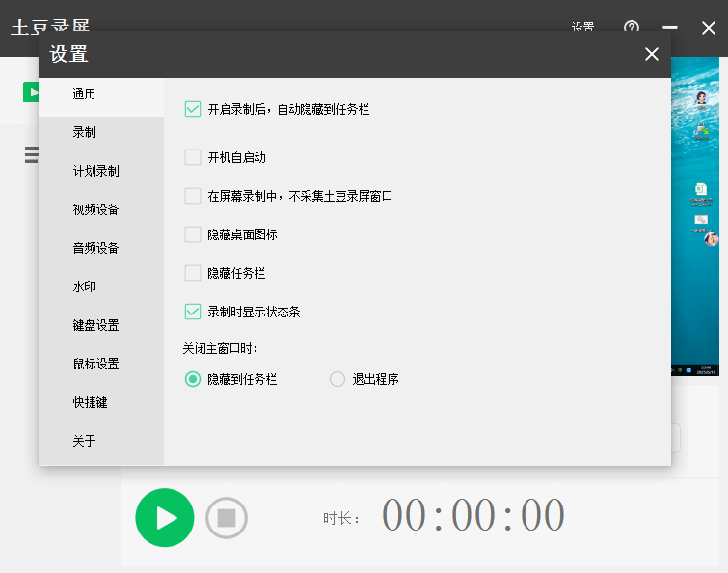
Task: Check 在屏幕录制中，不采集土豆录屏窗口 option
Action: tap(193, 196)
